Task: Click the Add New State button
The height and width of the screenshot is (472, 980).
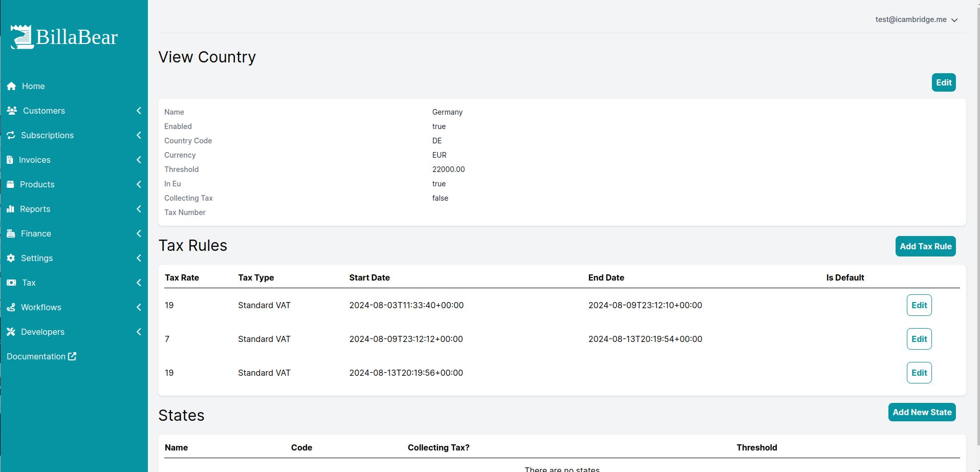Action: tap(922, 412)
